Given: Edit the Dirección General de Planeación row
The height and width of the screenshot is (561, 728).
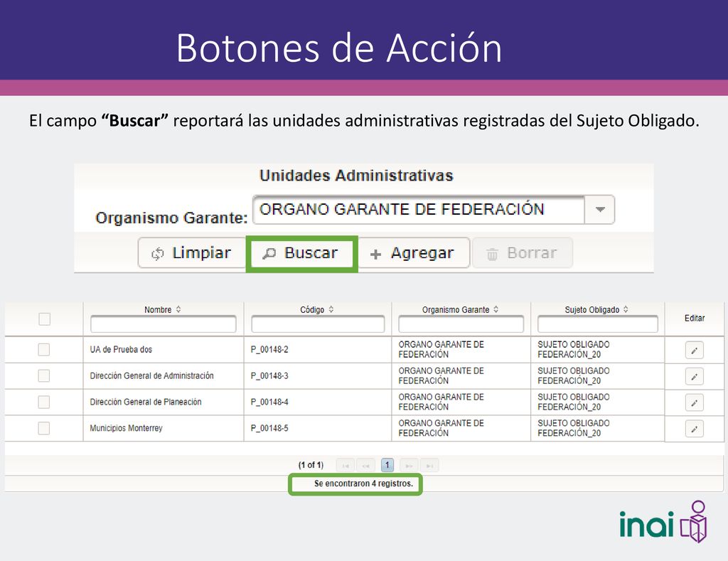Looking at the screenshot, I should pos(694,402).
